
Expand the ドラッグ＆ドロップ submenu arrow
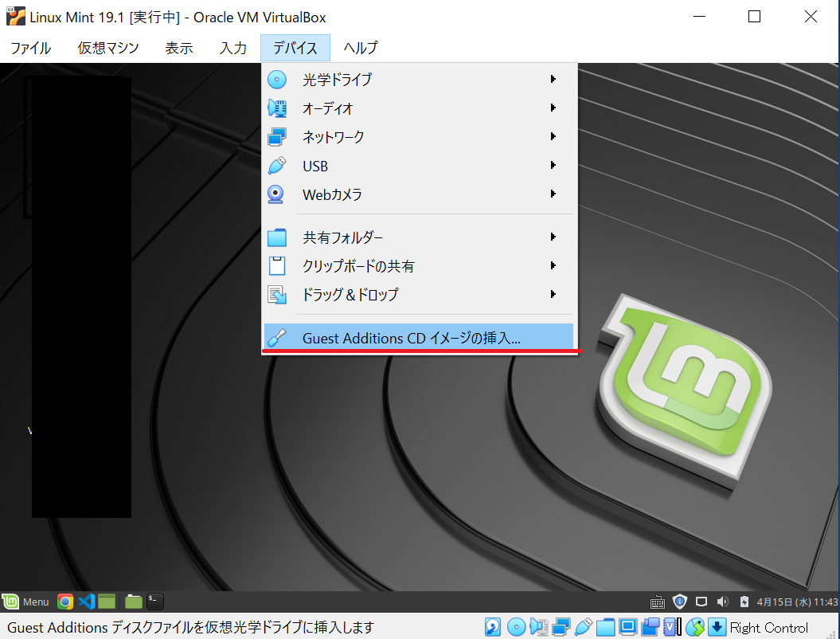pyautogui.click(x=553, y=294)
